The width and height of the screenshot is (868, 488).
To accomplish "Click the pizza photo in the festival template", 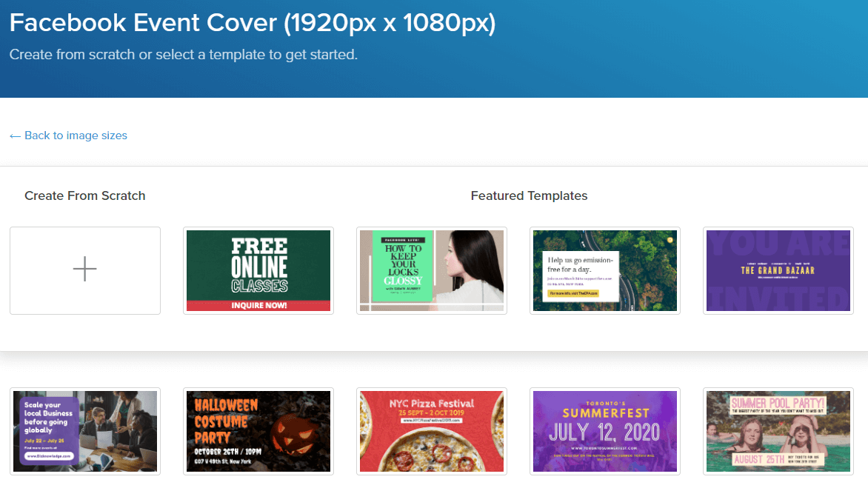I will (431, 452).
